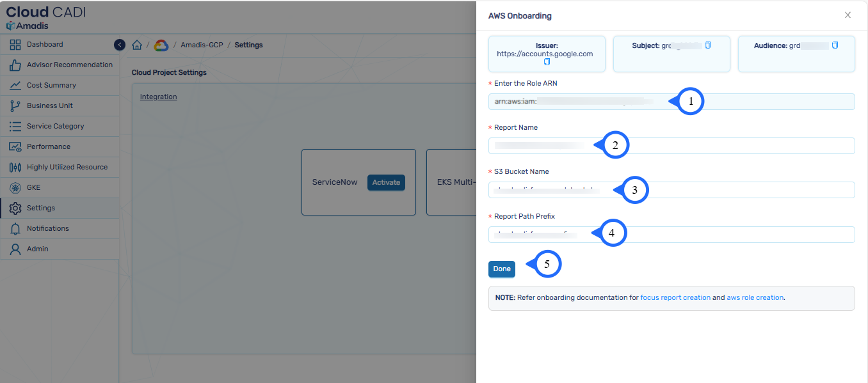Click the Highly Utilized Resource icon

(x=15, y=168)
